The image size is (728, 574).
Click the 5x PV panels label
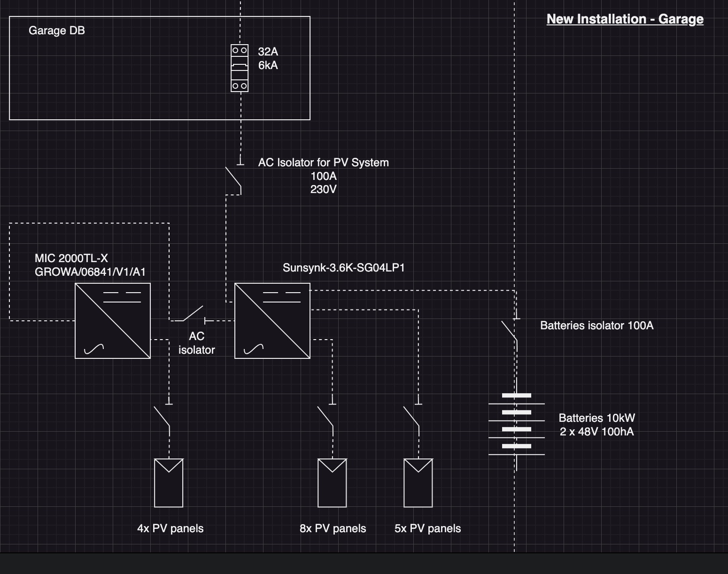(x=428, y=528)
